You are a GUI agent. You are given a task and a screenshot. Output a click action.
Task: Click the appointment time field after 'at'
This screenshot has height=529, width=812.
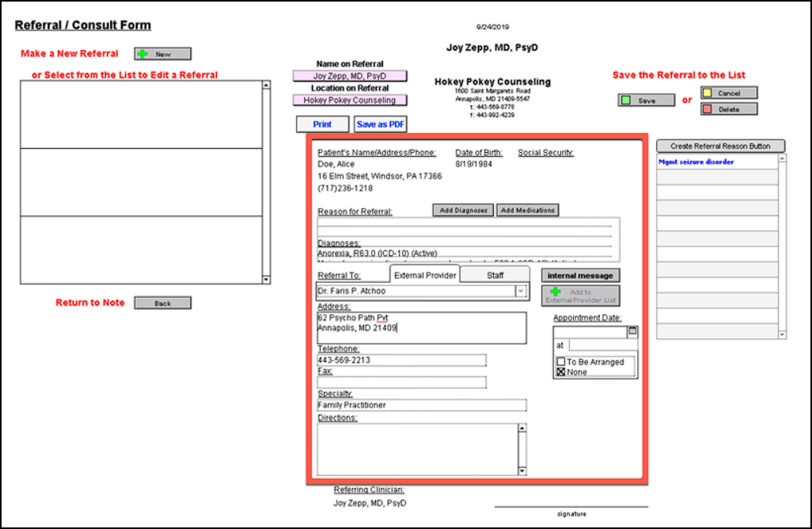point(603,345)
